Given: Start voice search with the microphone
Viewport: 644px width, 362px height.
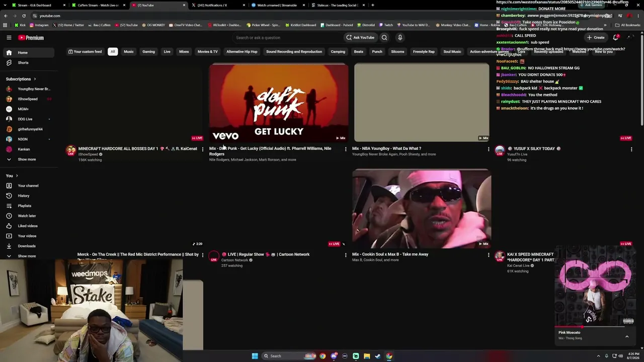Looking at the screenshot, I should click(400, 38).
